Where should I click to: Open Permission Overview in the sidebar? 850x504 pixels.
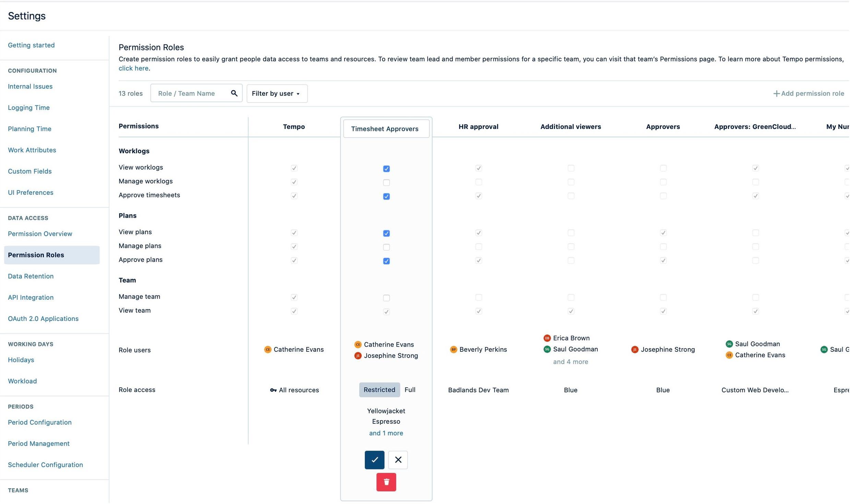pos(40,233)
